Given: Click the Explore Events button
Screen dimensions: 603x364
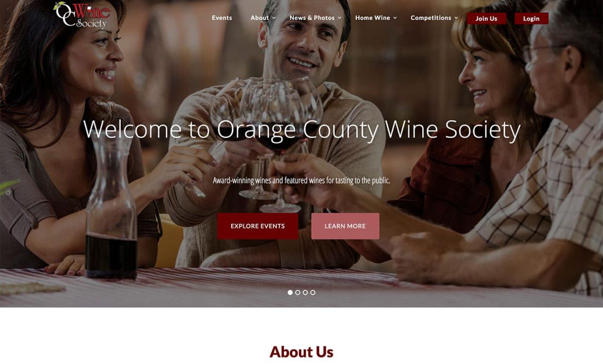Looking at the screenshot, I should (x=258, y=226).
